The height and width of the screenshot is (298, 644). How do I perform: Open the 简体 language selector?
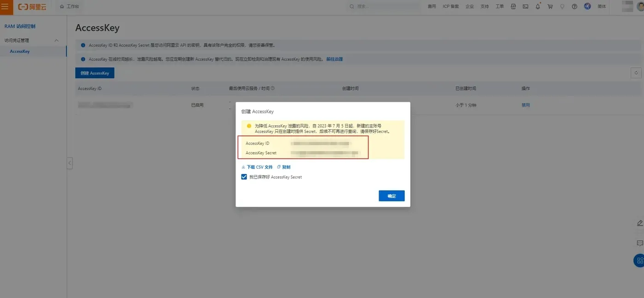point(602,6)
